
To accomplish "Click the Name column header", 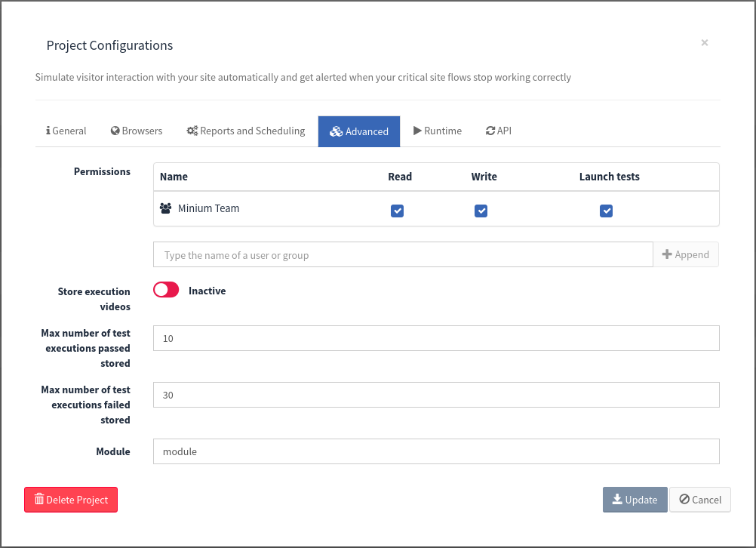I will 174,177.
